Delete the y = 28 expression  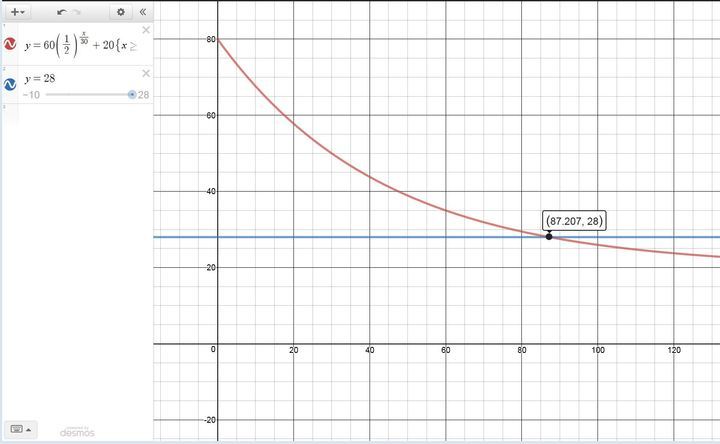coord(146,73)
